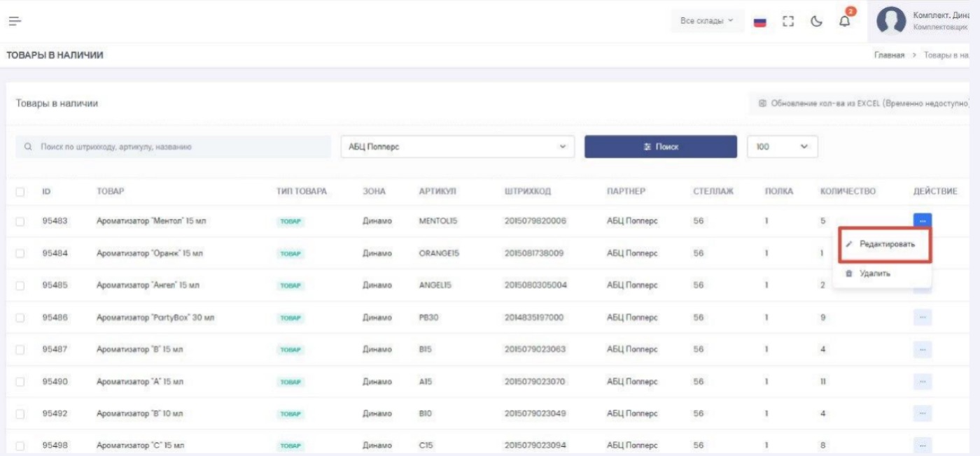This screenshot has height=456, width=980.
Task: Change the 100 rows-per-page dropdown
Action: tap(782, 147)
